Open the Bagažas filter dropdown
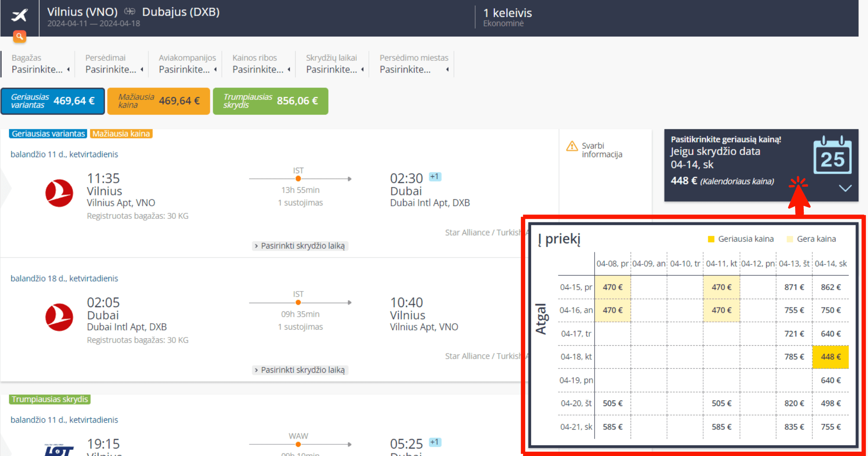Viewport: 868px width, 456px height. click(40, 69)
